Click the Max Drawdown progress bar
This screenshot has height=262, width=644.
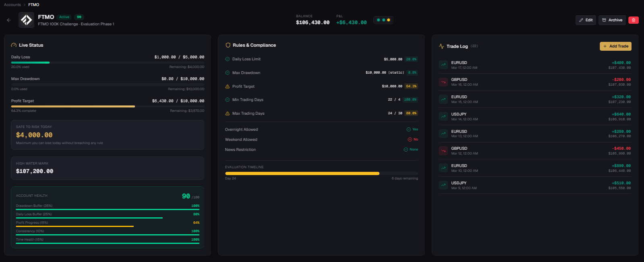pos(108,85)
